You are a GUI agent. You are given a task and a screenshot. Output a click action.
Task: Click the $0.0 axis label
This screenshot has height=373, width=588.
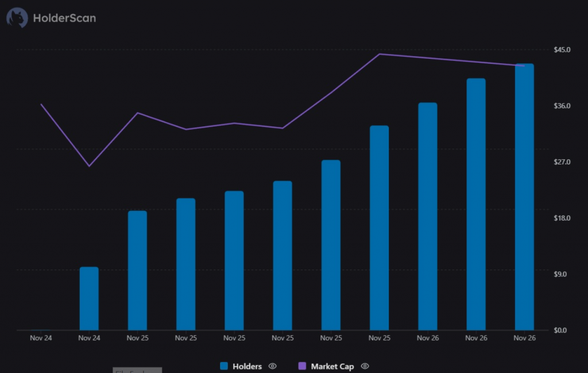coord(559,330)
